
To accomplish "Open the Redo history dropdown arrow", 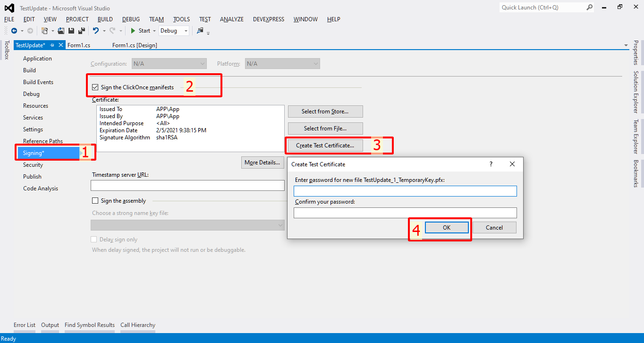I will click(120, 31).
